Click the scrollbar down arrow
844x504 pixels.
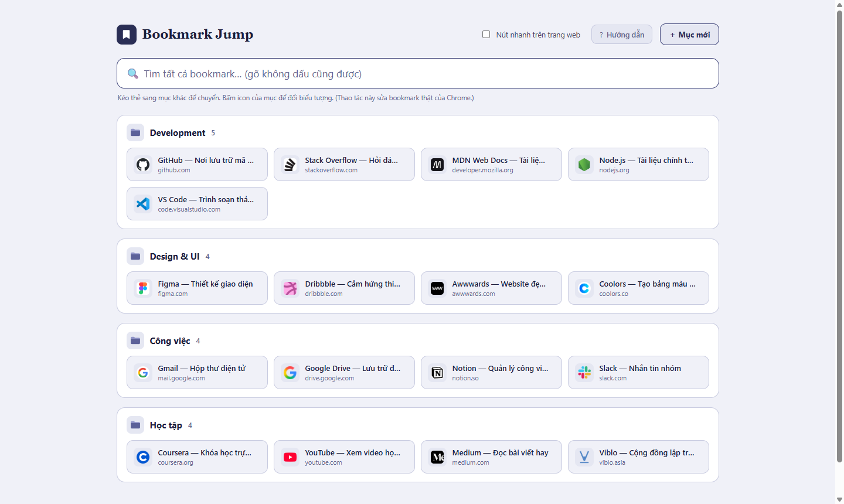click(x=839, y=499)
